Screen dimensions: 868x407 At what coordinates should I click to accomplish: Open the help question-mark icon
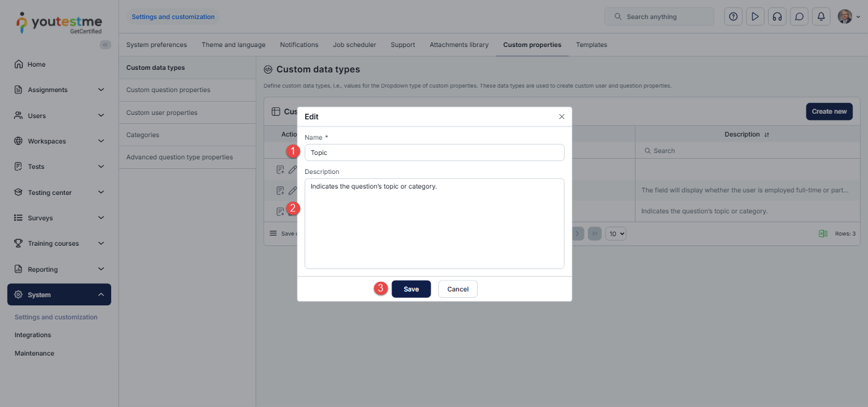(x=733, y=17)
